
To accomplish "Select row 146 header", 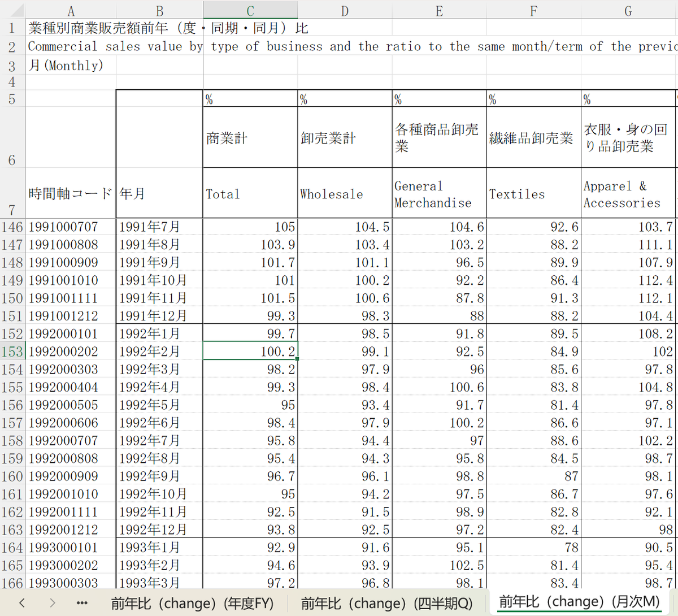I will pyautogui.click(x=12, y=227).
